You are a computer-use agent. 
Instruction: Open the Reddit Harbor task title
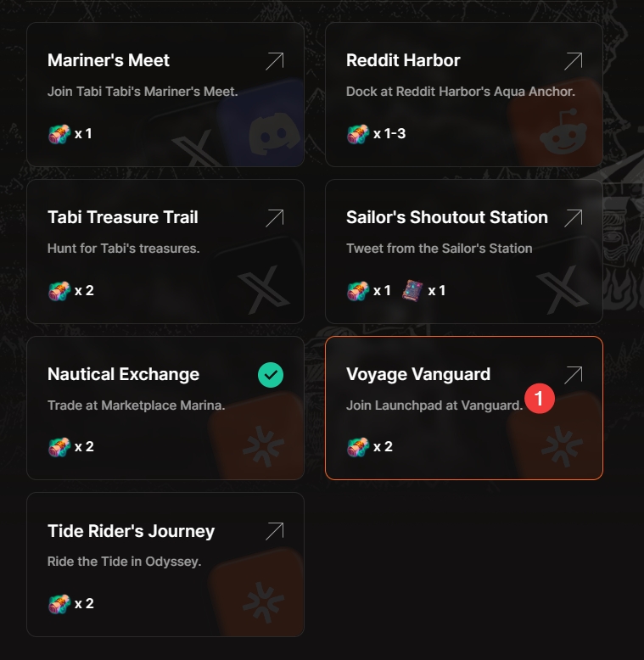(403, 61)
